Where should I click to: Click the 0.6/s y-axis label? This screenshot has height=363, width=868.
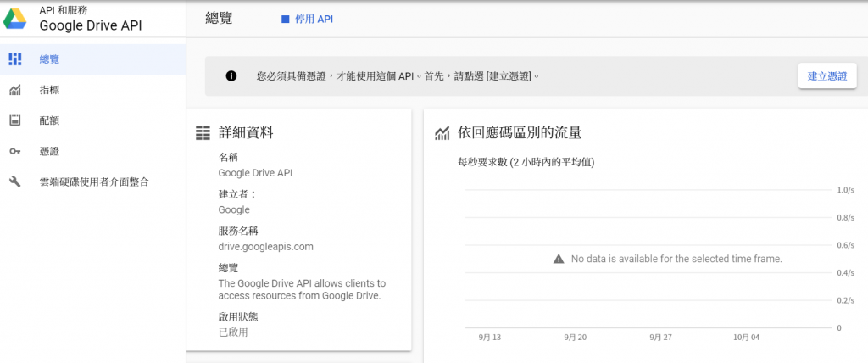[x=846, y=245]
